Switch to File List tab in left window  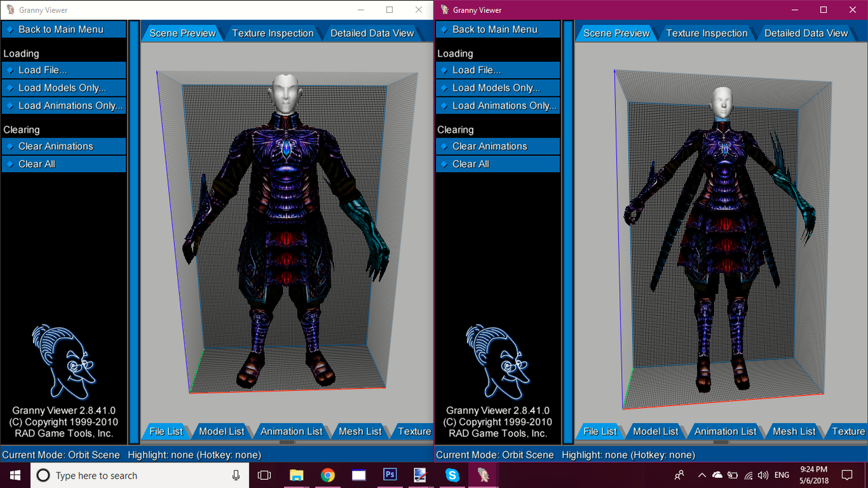point(166,431)
